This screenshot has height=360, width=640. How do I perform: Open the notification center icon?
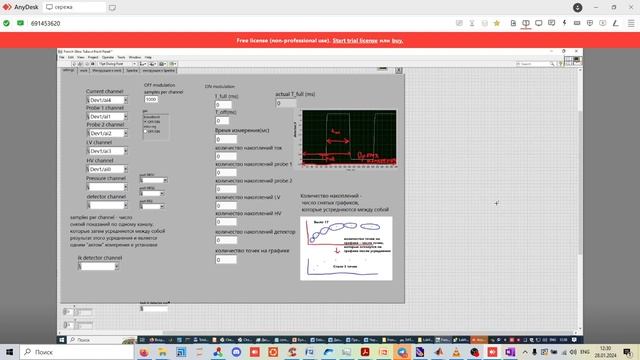coord(628,352)
